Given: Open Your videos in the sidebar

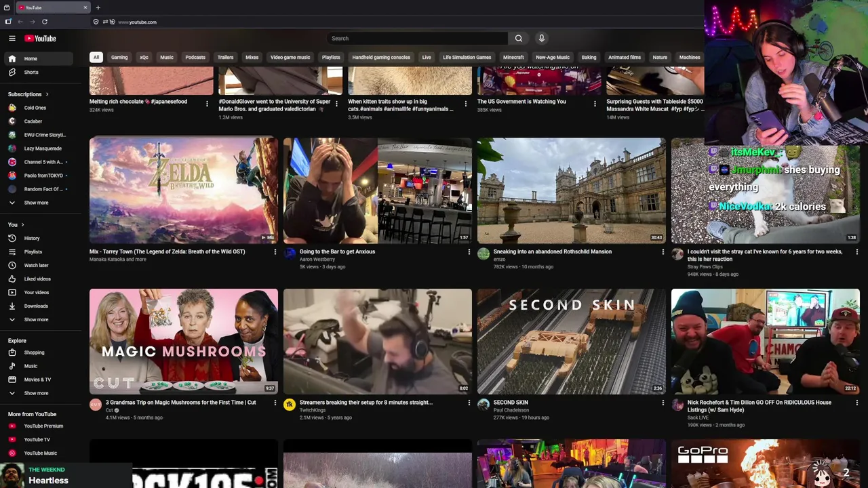Looking at the screenshot, I should 38,293.
